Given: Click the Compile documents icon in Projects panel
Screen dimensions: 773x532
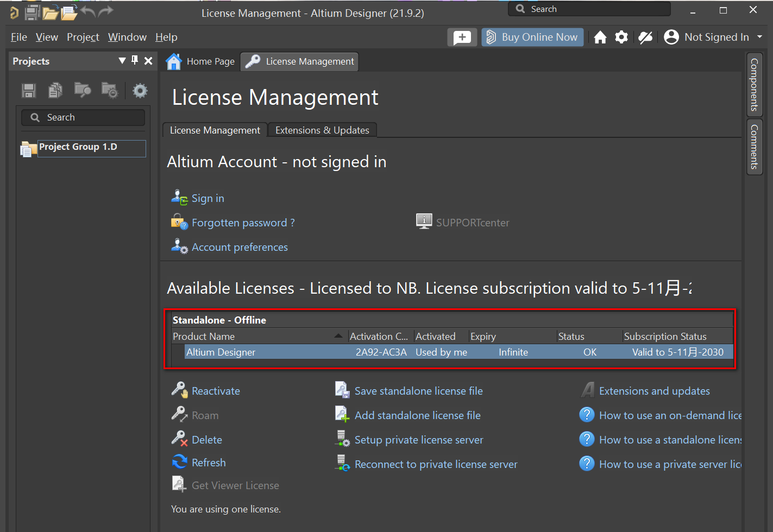Looking at the screenshot, I should (55, 90).
